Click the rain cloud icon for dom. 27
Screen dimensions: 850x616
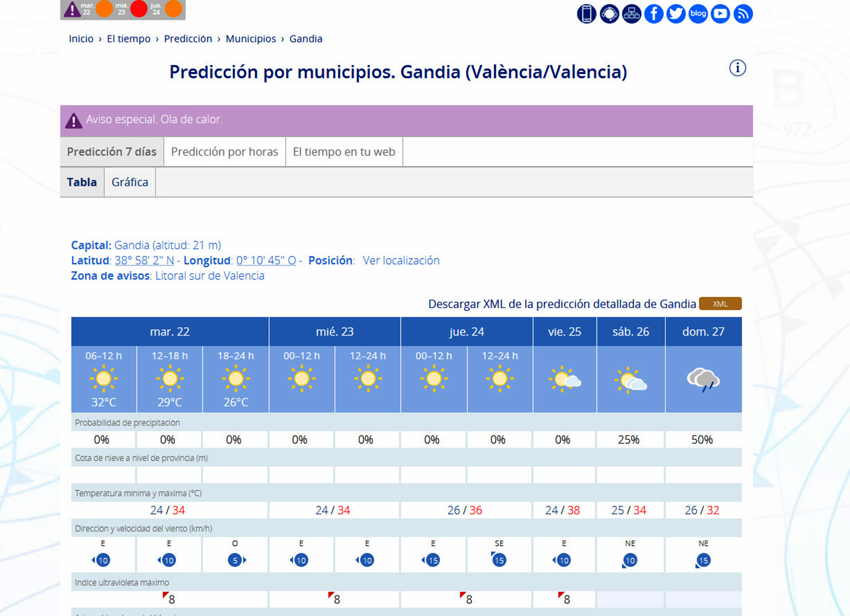point(703,380)
